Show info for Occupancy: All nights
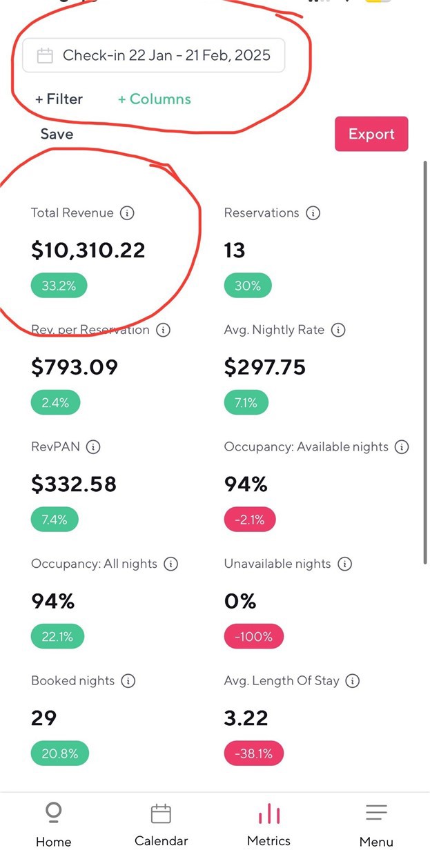Image resolution: width=430 pixels, height=868 pixels. pyautogui.click(x=171, y=564)
